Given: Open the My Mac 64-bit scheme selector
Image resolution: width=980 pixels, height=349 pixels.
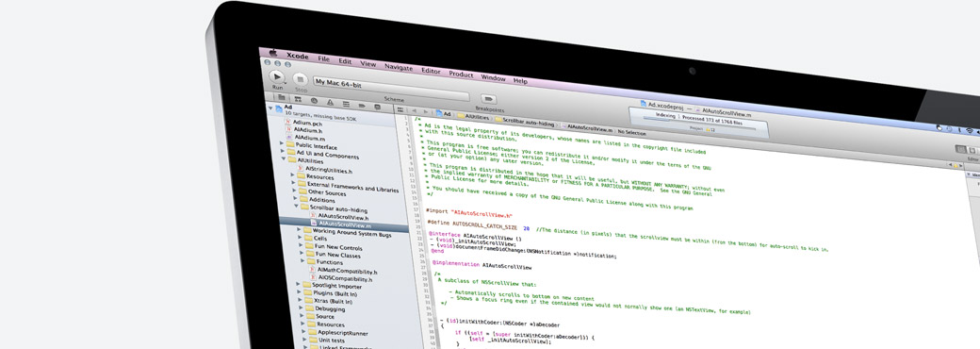Looking at the screenshot, I should (390, 87).
